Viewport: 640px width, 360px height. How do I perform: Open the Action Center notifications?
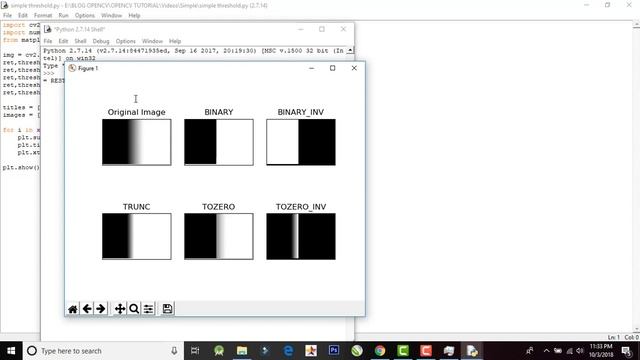(627, 351)
